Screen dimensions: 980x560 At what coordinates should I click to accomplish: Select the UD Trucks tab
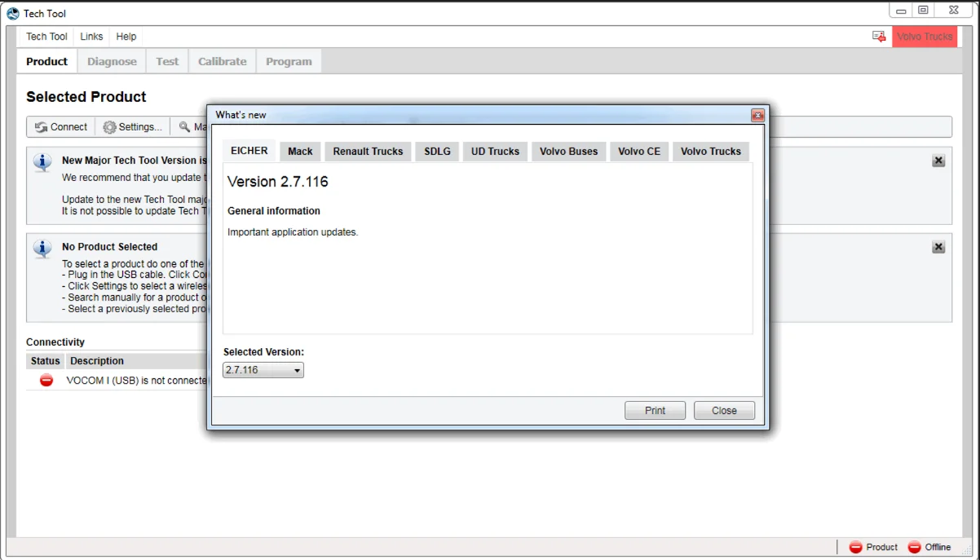pos(495,152)
